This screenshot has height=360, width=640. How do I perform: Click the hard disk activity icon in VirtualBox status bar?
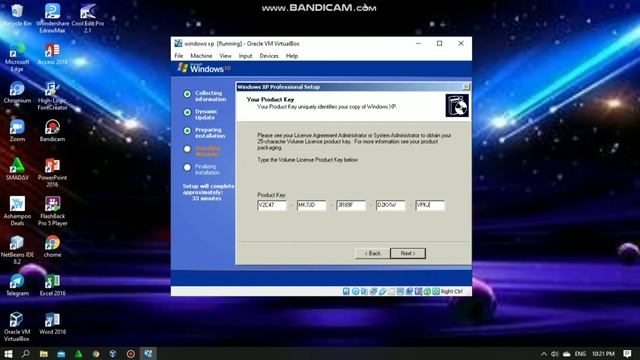coord(346,291)
